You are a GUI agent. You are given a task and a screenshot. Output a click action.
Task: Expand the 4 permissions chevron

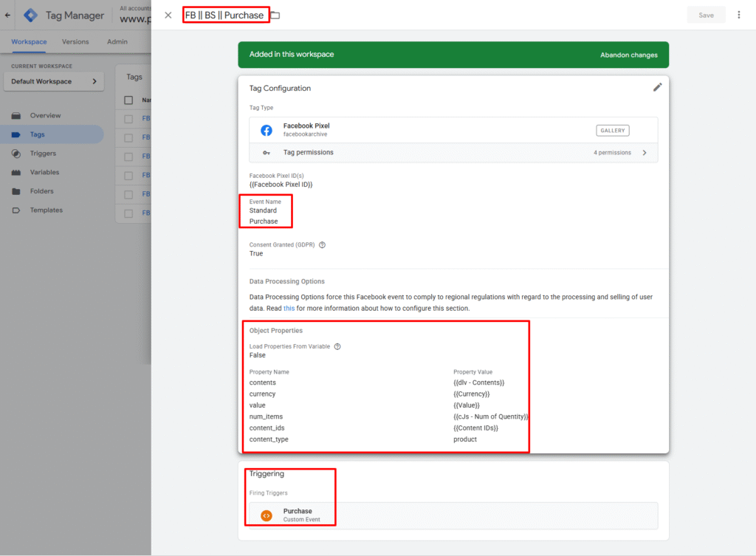tap(645, 153)
